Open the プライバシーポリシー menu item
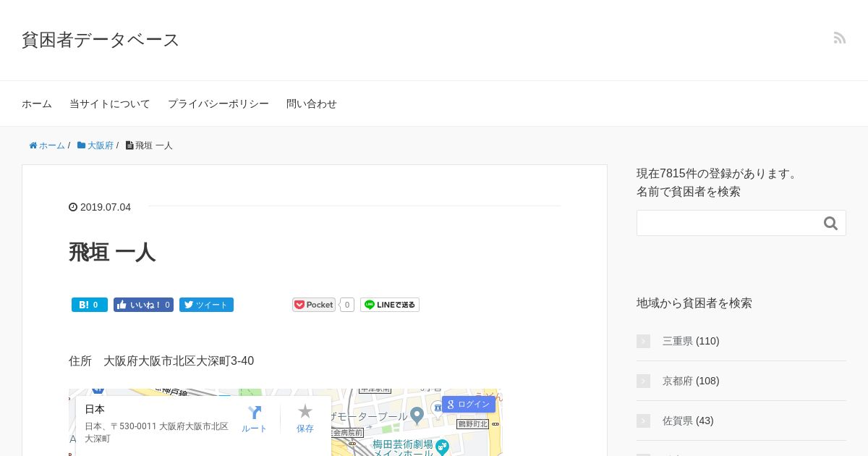The height and width of the screenshot is (456, 868). point(218,104)
